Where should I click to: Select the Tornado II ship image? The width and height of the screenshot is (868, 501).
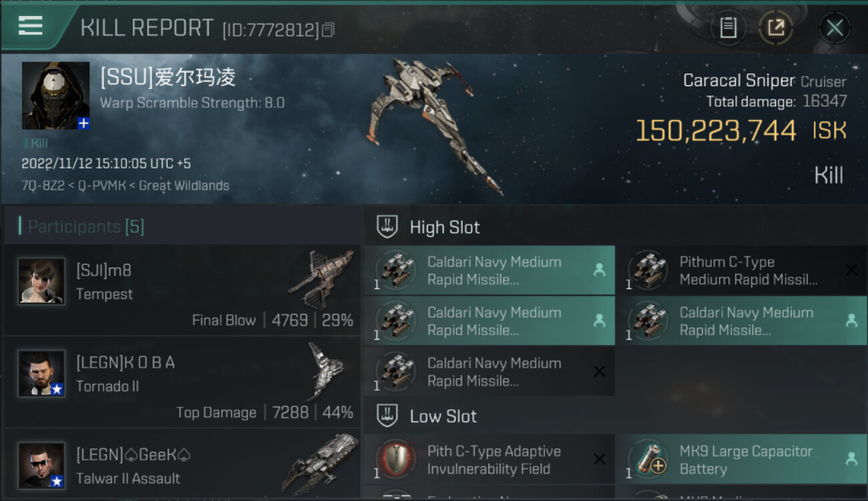click(326, 373)
